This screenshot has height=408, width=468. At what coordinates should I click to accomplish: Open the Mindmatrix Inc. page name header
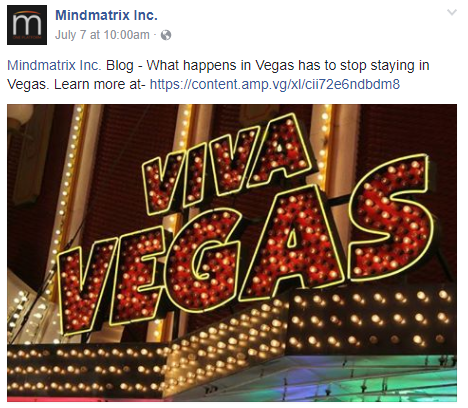coord(106,15)
